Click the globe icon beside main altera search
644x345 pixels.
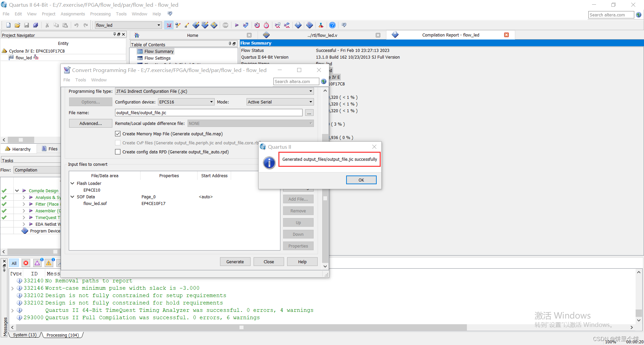click(639, 15)
